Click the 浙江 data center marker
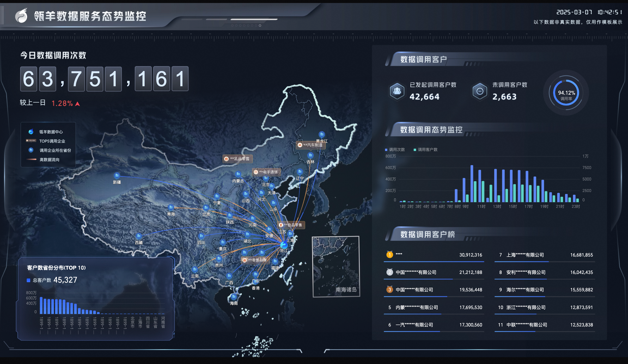The height and width of the screenshot is (364, 628). click(283, 245)
